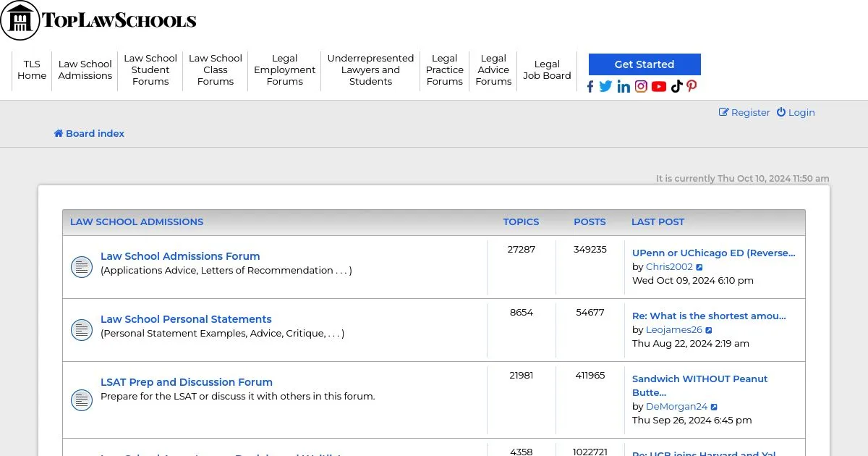The height and width of the screenshot is (456, 868).
Task: Open Law School Admissions Forum
Action: click(180, 256)
